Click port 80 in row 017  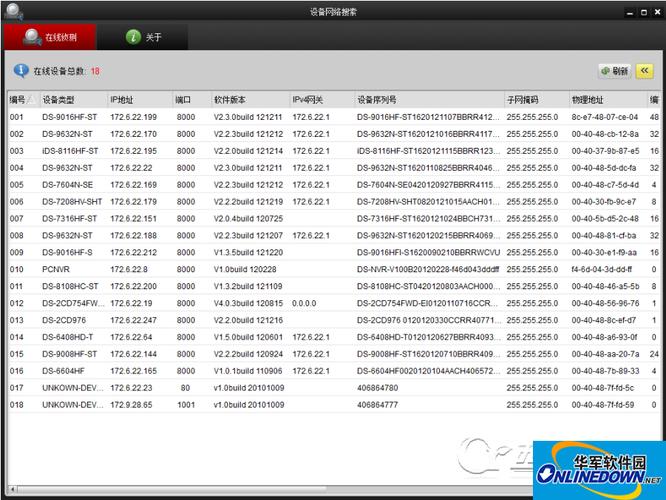tap(185, 388)
